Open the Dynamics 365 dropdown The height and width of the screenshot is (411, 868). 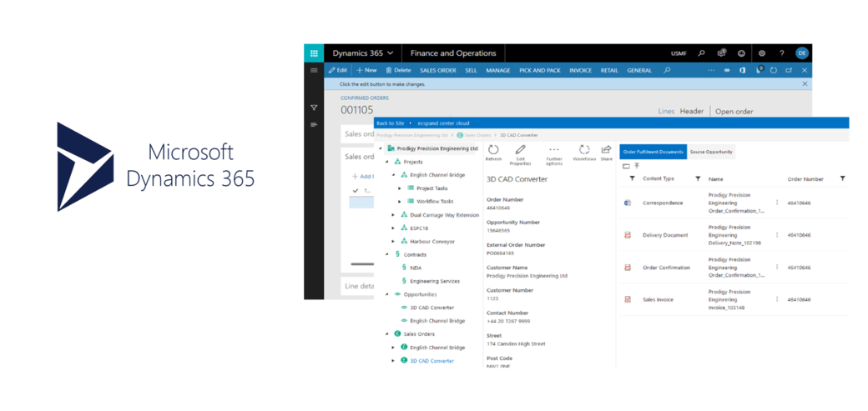click(x=362, y=53)
